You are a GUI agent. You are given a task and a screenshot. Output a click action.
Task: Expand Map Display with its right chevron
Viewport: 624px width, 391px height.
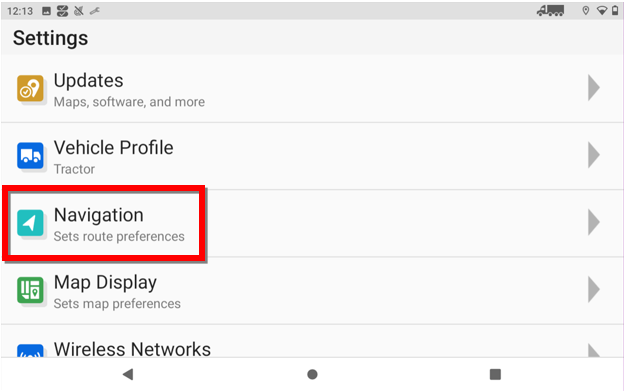tap(594, 289)
